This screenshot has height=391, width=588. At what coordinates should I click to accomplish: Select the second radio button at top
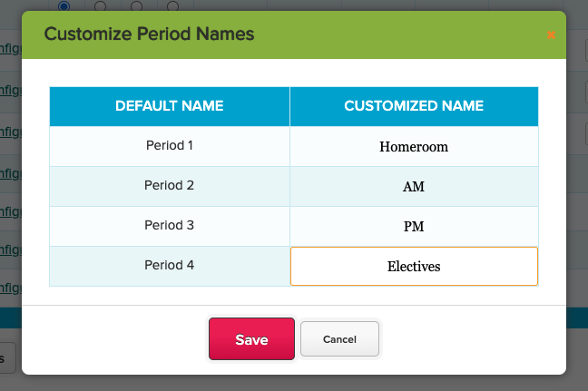pos(100,5)
